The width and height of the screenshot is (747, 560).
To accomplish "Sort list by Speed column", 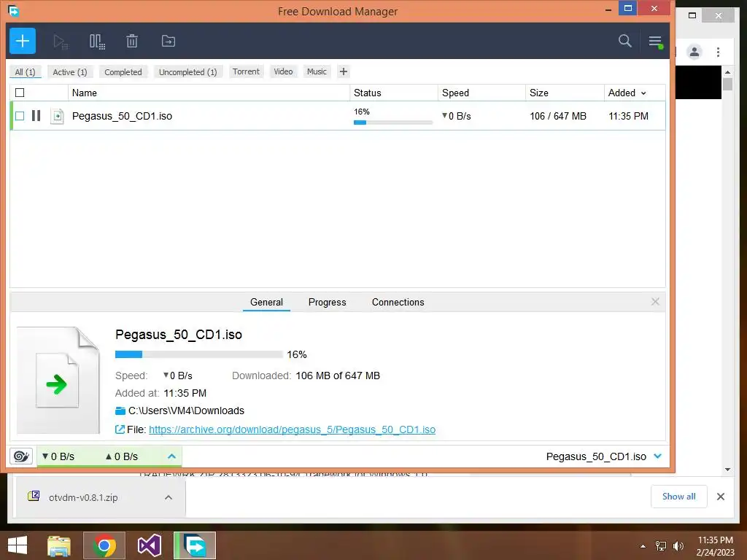I will coord(481,93).
